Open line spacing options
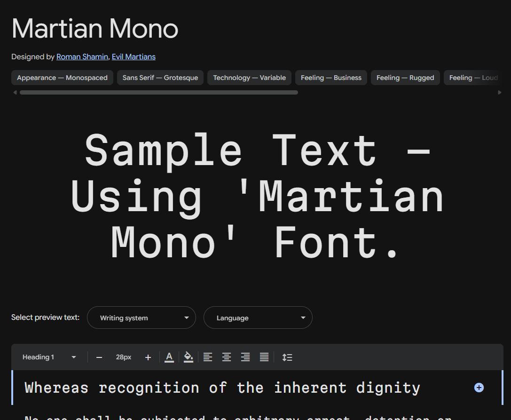Screen dimensions: 511x420 287,357
